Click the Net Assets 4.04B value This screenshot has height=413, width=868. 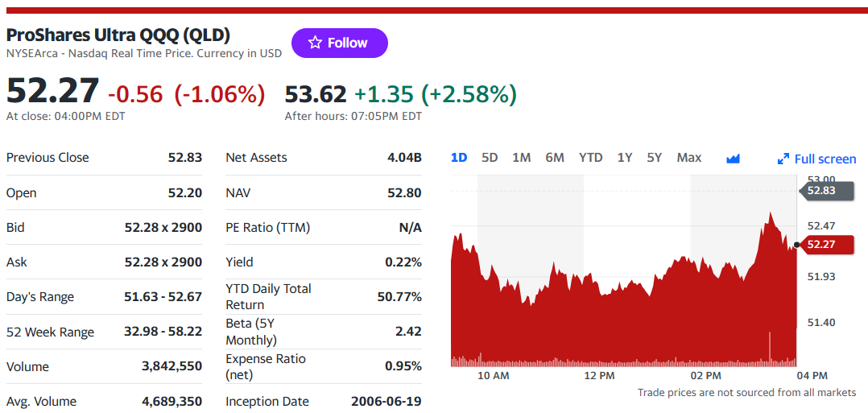405,157
